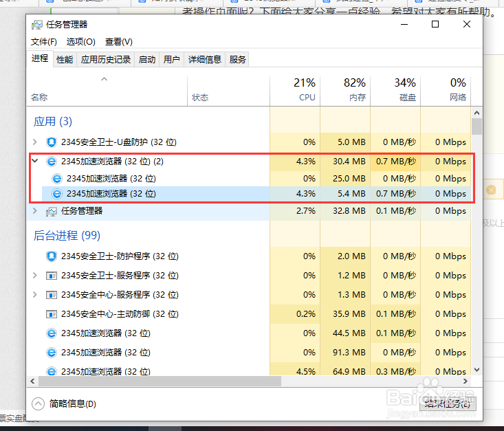Click the 2345安全卫士-防护程序 shield icon
The image size is (504, 431).
point(52,256)
